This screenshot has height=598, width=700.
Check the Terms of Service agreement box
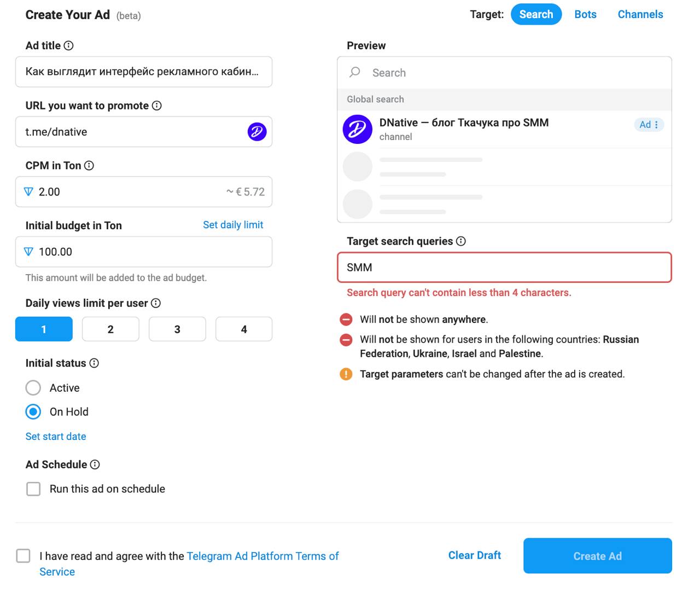coord(23,555)
